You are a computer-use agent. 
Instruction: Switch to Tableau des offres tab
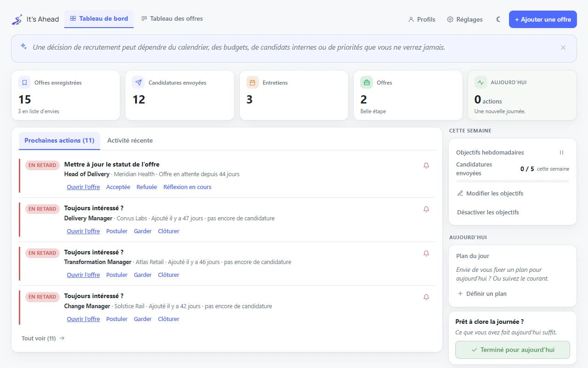pyautogui.click(x=172, y=19)
